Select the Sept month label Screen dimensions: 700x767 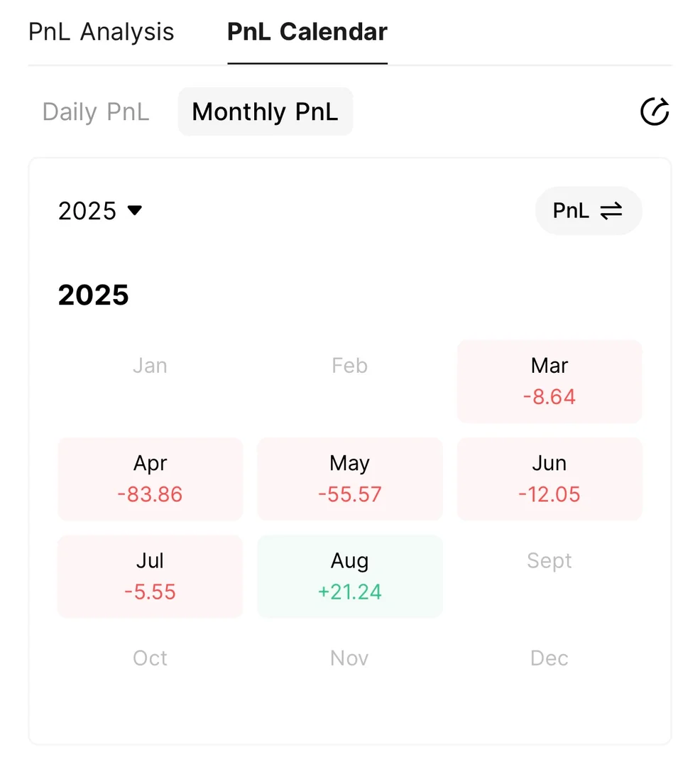coord(549,561)
